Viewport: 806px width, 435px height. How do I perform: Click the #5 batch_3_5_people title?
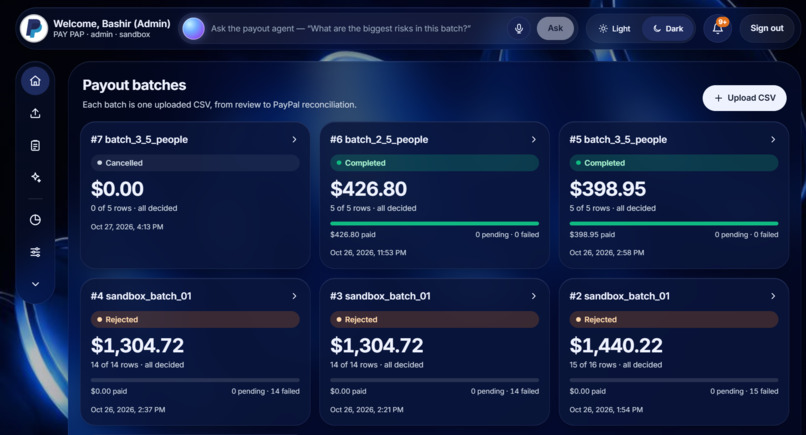(618, 140)
